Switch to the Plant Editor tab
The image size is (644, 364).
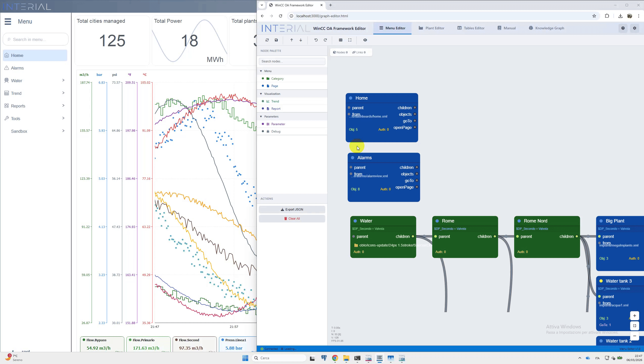point(431,28)
